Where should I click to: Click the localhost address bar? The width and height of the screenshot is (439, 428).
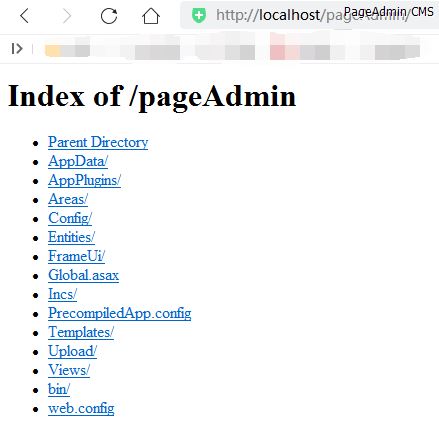tap(309, 15)
